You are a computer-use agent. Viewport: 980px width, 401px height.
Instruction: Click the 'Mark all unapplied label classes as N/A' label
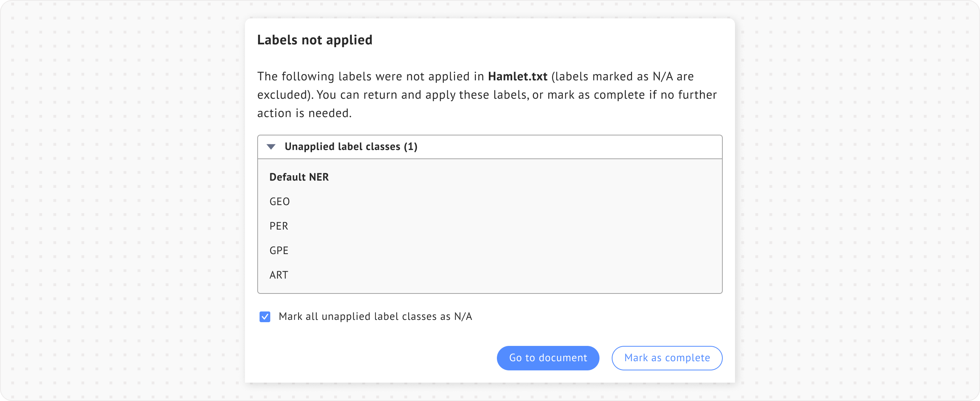coord(375,317)
